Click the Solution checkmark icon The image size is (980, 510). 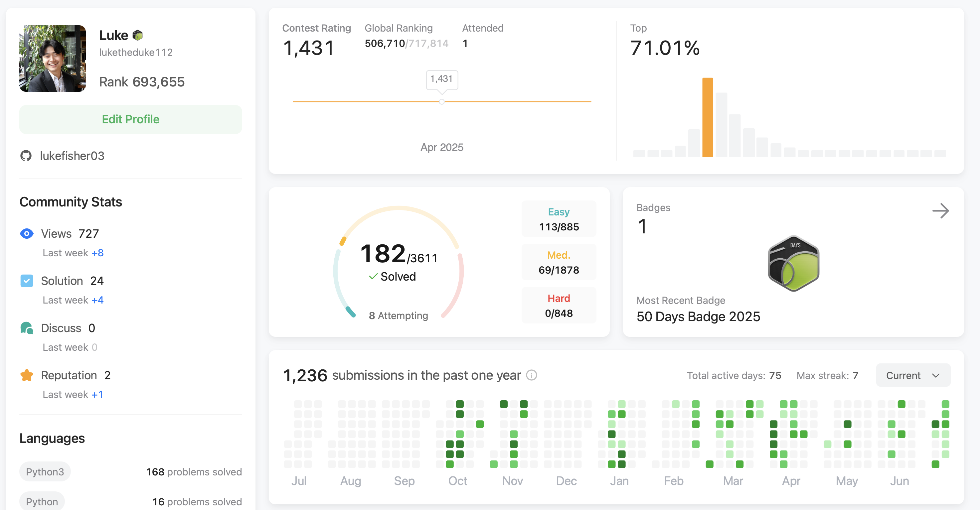click(x=27, y=281)
